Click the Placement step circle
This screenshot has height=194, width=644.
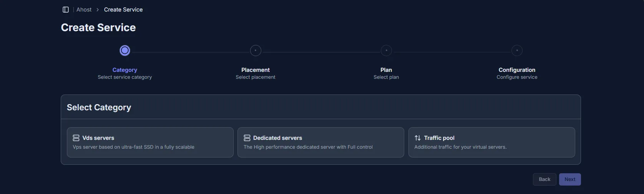(x=256, y=50)
